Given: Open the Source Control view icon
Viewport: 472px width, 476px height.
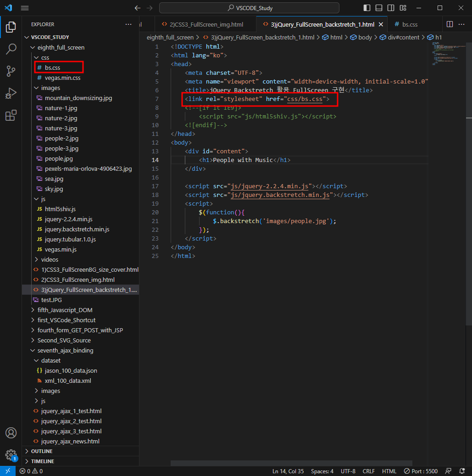Looking at the screenshot, I should (11, 71).
